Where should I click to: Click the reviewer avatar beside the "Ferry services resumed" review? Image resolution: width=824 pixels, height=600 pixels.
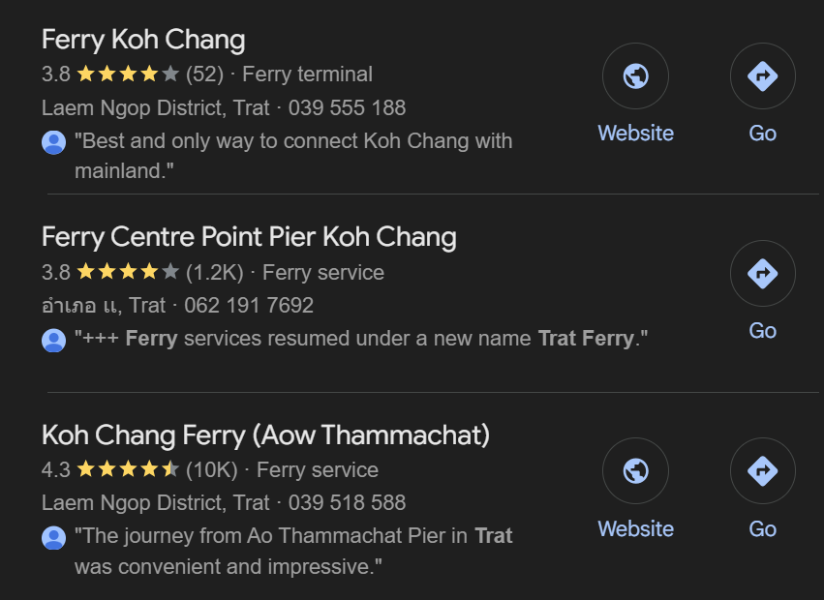[54, 340]
